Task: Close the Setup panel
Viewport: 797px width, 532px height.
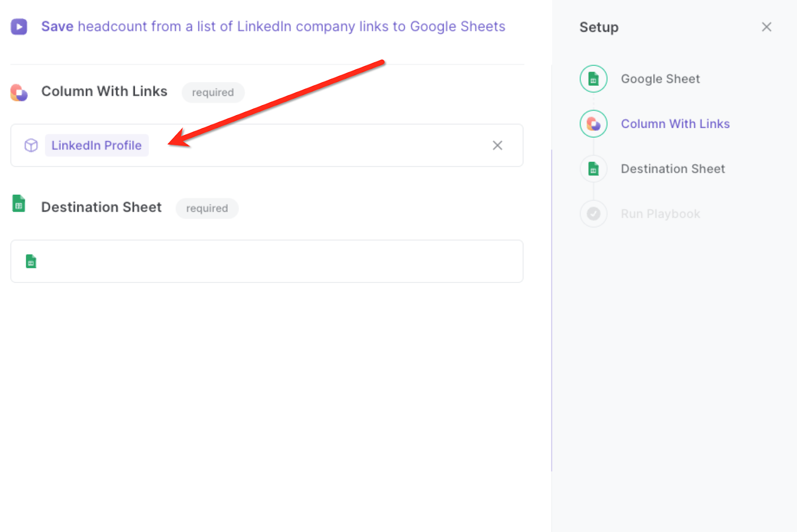Action: pyautogui.click(x=767, y=27)
